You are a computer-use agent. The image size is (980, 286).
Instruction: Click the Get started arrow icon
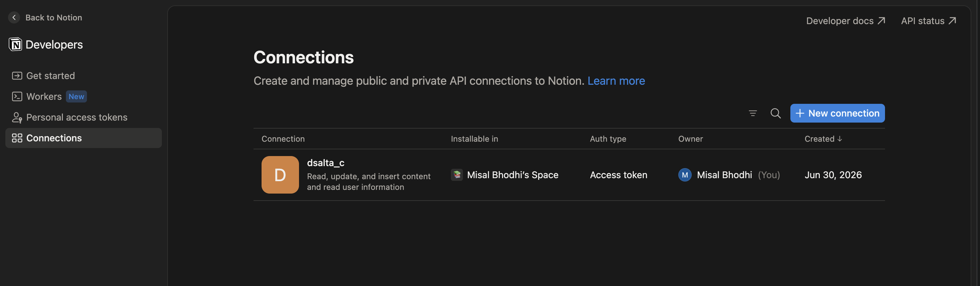[17, 76]
